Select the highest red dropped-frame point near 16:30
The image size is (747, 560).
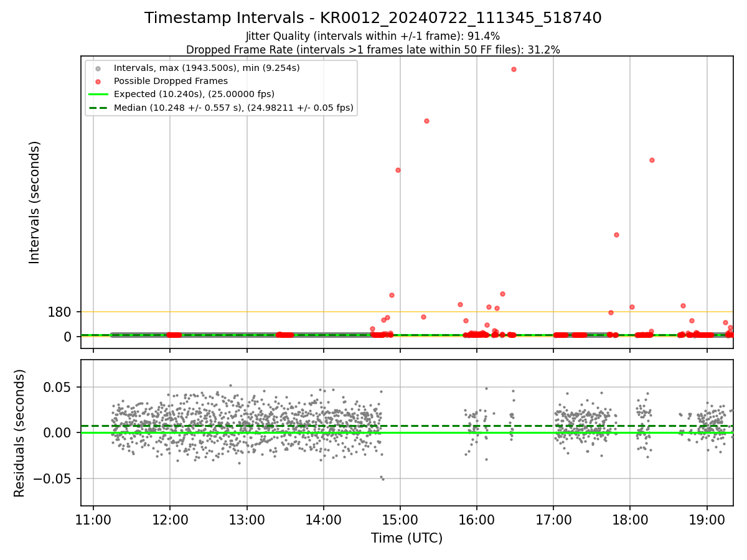pos(514,69)
